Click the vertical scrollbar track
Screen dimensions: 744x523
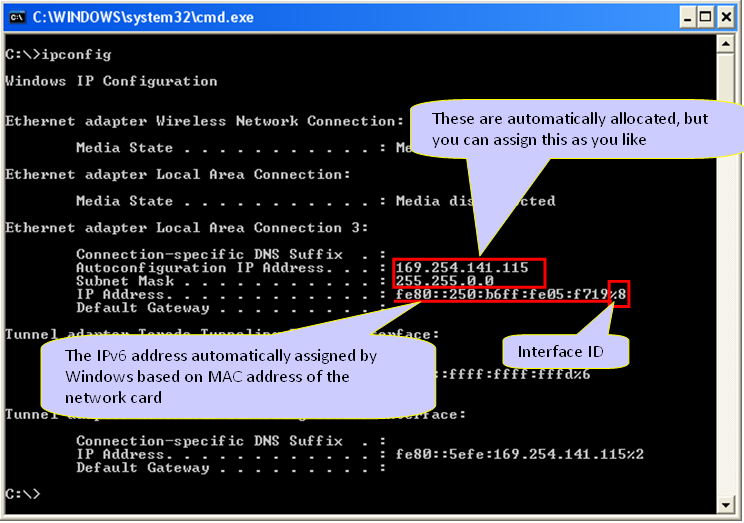coord(729,300)
